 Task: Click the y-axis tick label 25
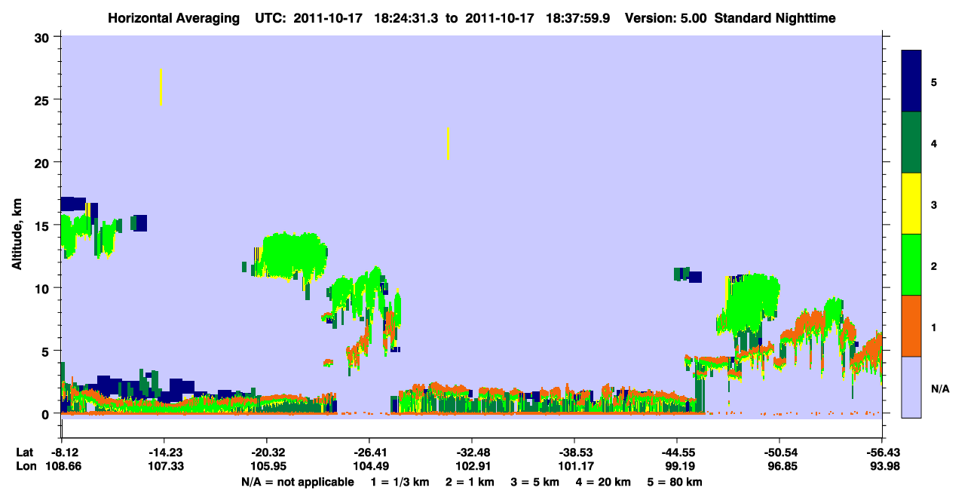(x=44, y=100)
